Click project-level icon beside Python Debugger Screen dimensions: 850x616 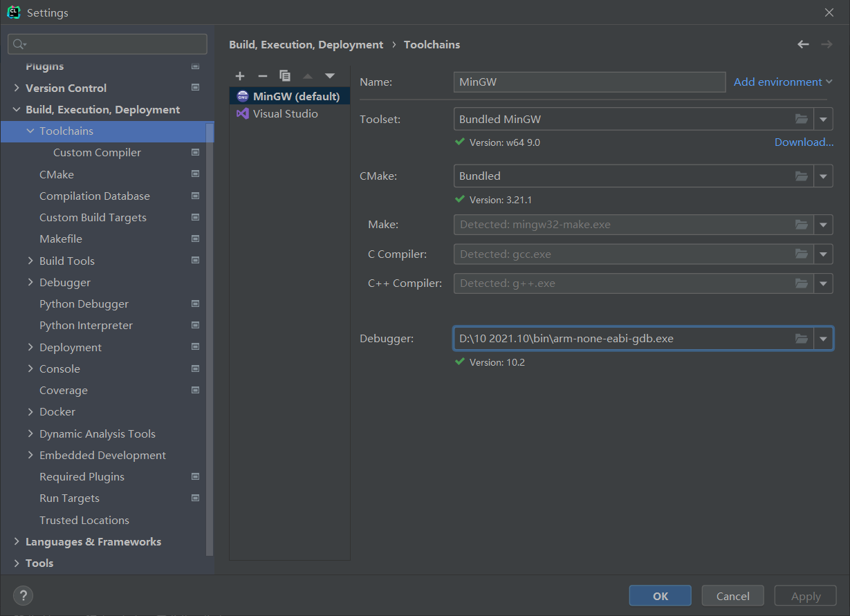(195, 304)
